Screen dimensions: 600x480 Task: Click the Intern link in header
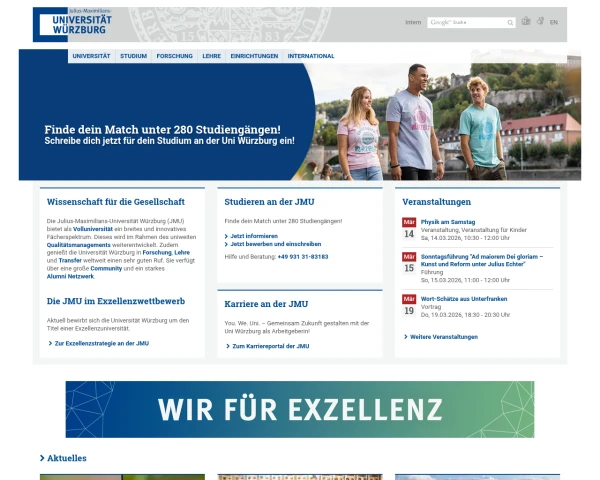click(x=413, y=23)
